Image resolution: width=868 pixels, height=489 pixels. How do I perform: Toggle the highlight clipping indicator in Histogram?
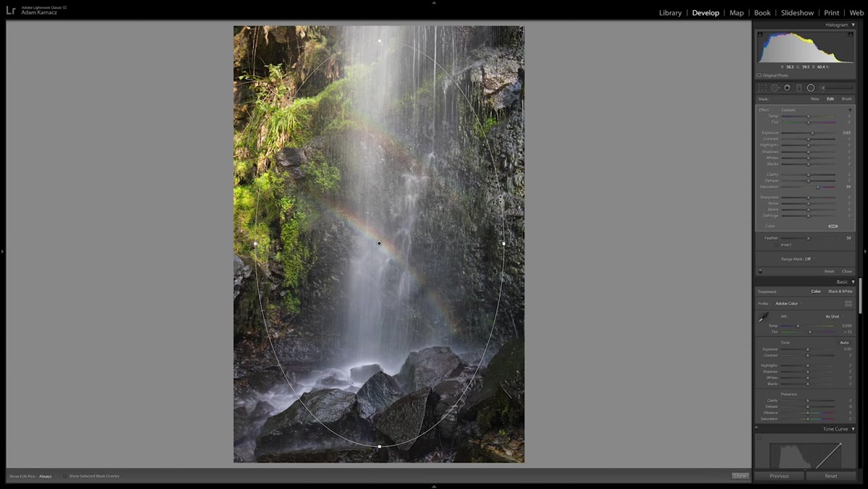[x=851, y=33]
